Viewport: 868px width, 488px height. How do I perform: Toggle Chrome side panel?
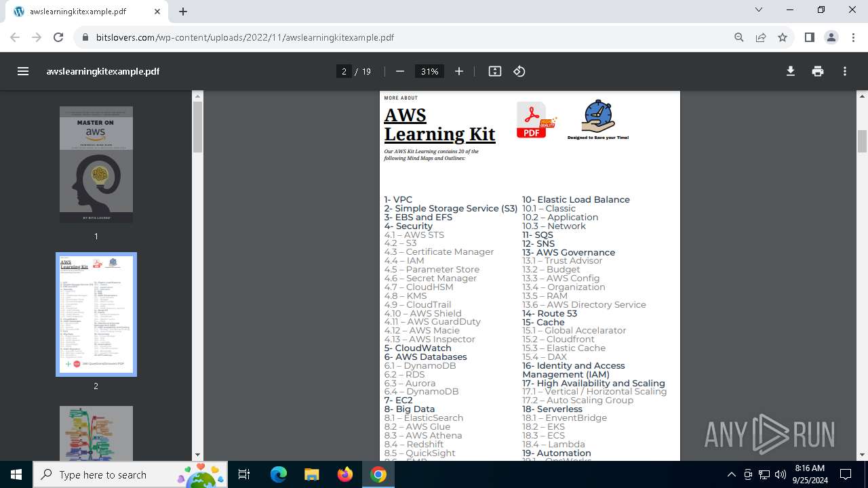(809, 37)
